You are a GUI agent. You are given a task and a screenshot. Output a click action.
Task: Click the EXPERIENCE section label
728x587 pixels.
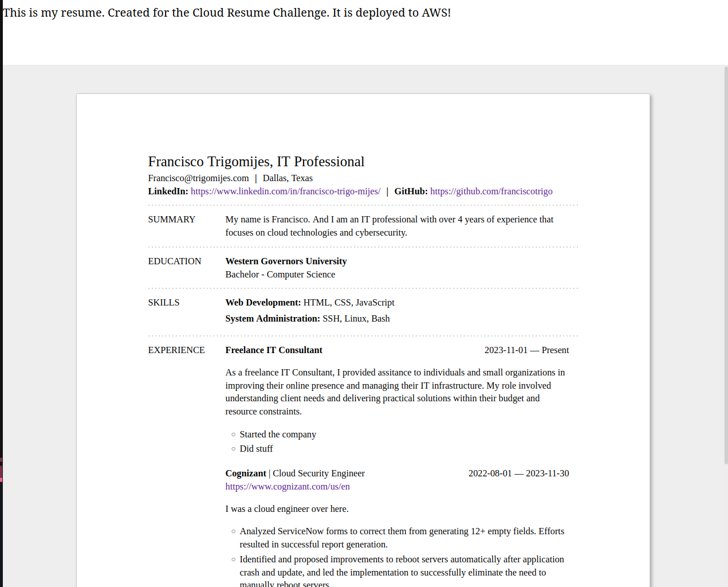176,350
